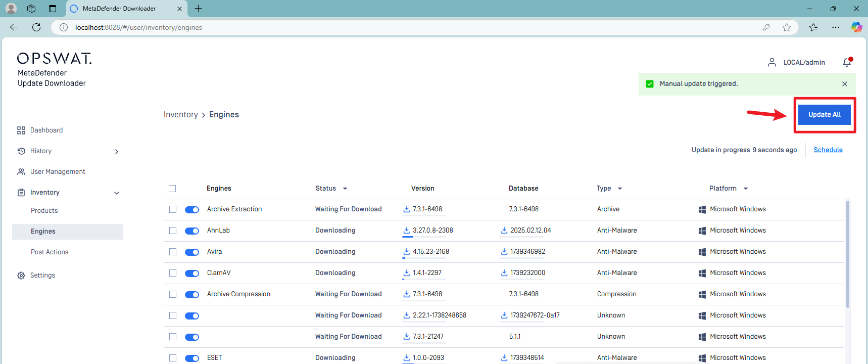The image size is (868, 364).
Task: Check the AhnLab row checkbox
Action: click(x=173, y=231)
